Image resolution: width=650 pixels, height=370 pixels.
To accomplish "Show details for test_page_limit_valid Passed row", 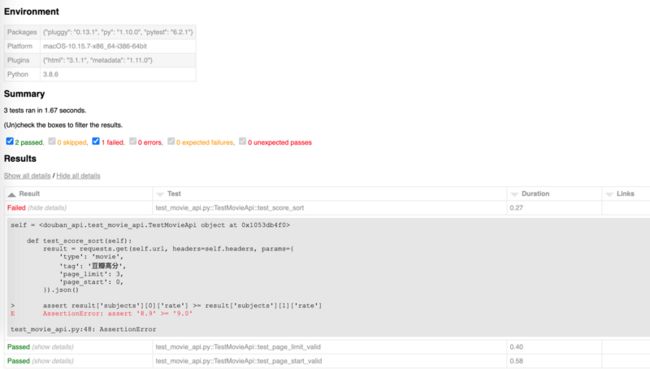I will 53,347.
